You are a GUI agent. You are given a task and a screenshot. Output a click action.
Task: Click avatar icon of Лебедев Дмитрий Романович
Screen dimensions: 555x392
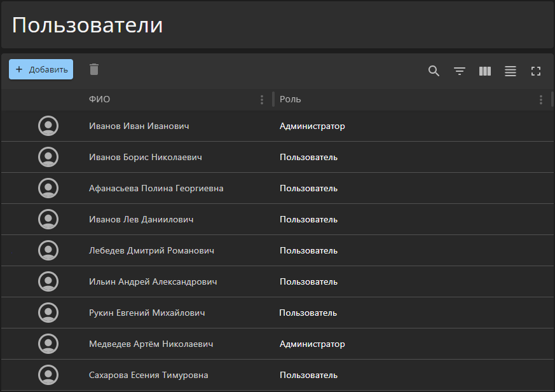pyautogui.click(x=48, y=250)
